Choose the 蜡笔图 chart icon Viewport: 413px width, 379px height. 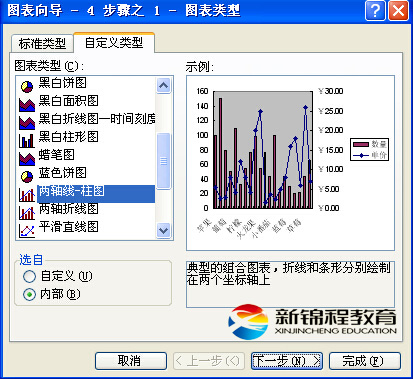point(27,159)
